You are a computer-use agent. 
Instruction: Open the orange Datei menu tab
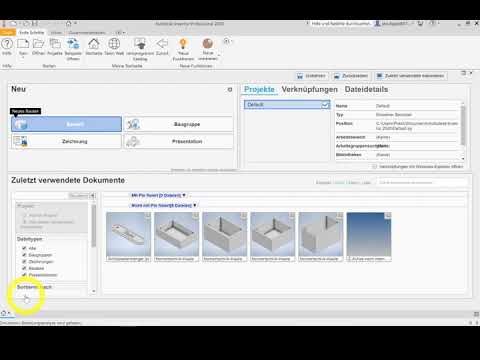[x=7, y=32]
